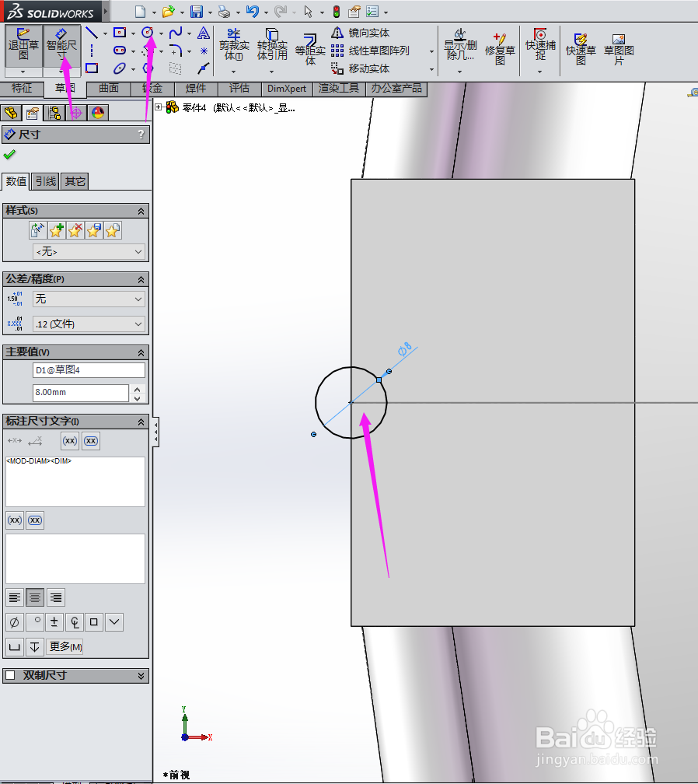Screen dimensions: 698x784
Task: Select the Spline tool
Action: pyautogui.click(x=176, y=33)
